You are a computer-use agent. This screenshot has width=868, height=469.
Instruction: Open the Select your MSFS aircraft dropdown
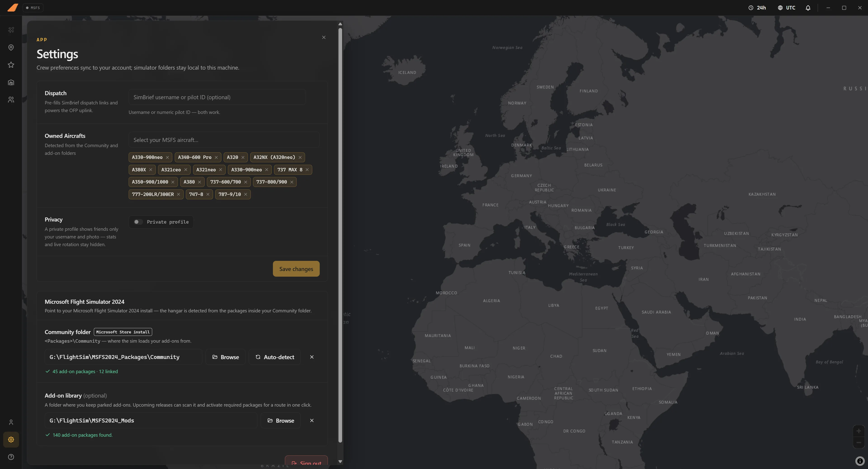[224, 140]
